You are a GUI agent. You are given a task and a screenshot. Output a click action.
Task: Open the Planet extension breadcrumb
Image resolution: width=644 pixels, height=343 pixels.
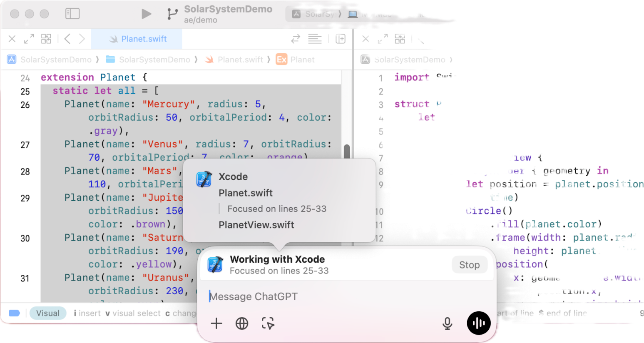(295, 60)
